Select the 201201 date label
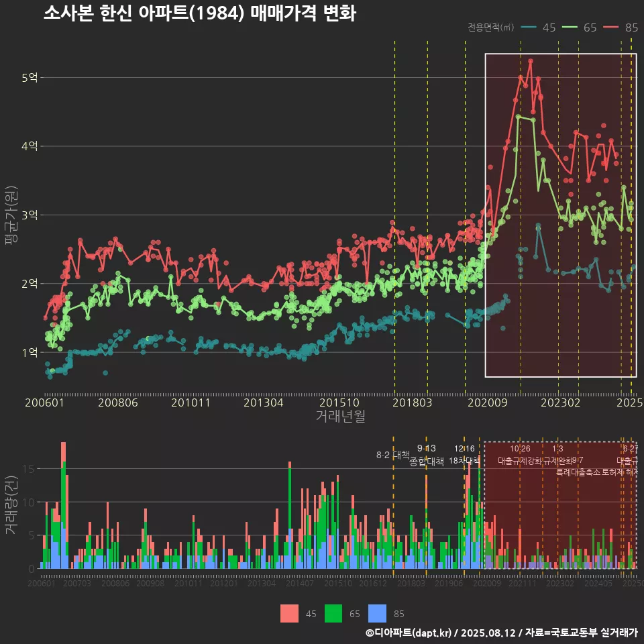The height and width of the screenshot is (644, 644). [x=224, y=583]
